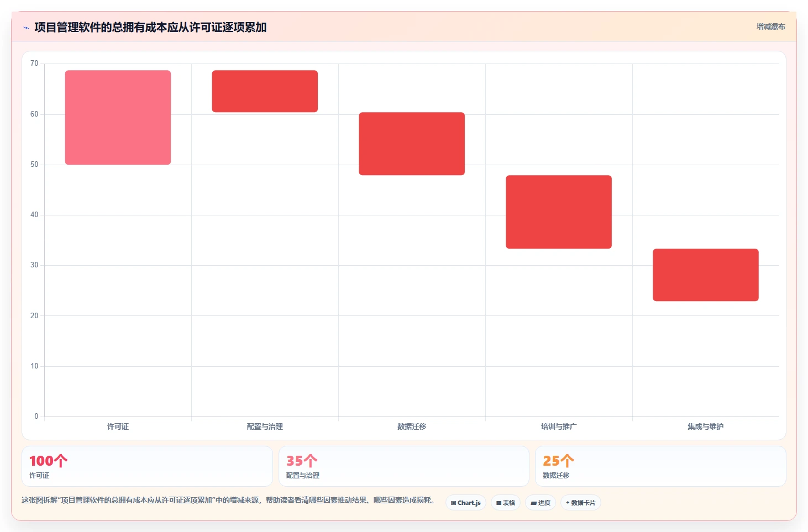Click the x-axis label 集成与维护
The image size is (808, 532).
tap(706, 426)
